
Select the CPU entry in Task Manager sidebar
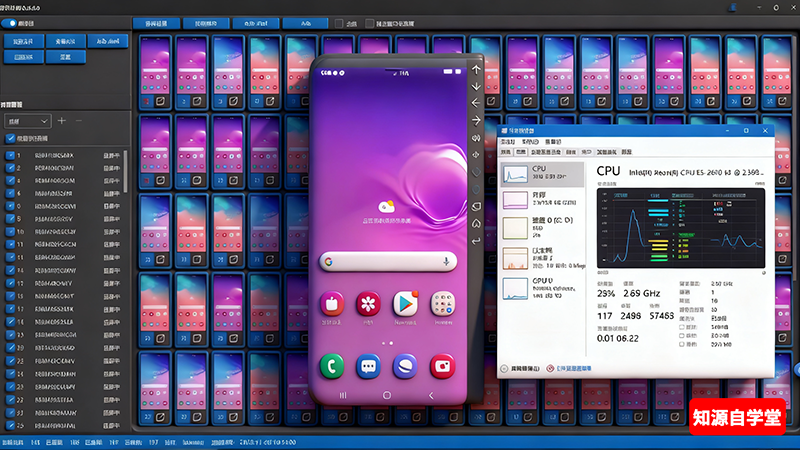click(x=541, y=172)
